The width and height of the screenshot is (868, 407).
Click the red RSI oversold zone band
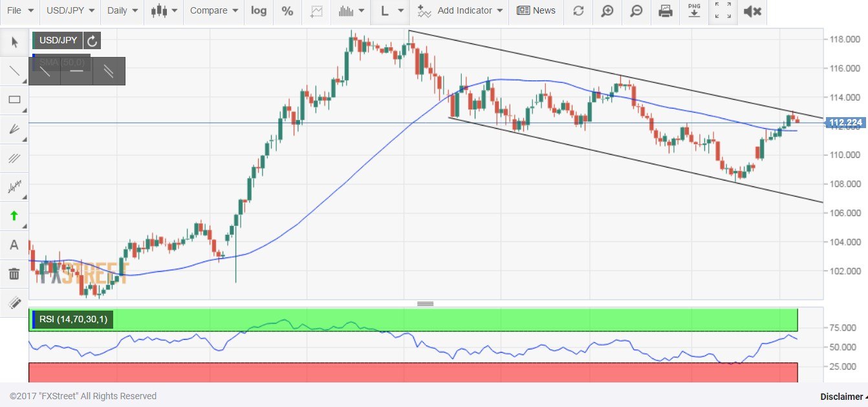(413, 372)
